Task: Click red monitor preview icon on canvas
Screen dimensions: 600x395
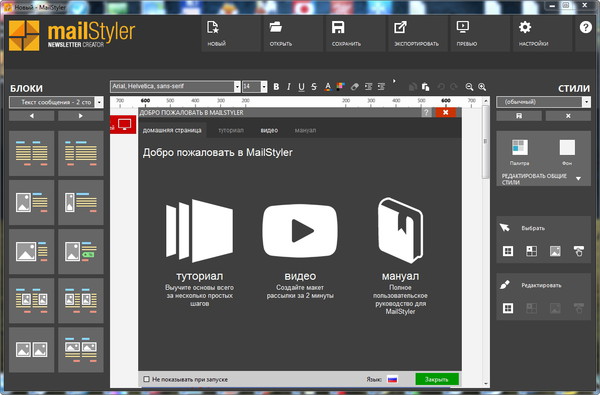Action: (x=125, y=124)
